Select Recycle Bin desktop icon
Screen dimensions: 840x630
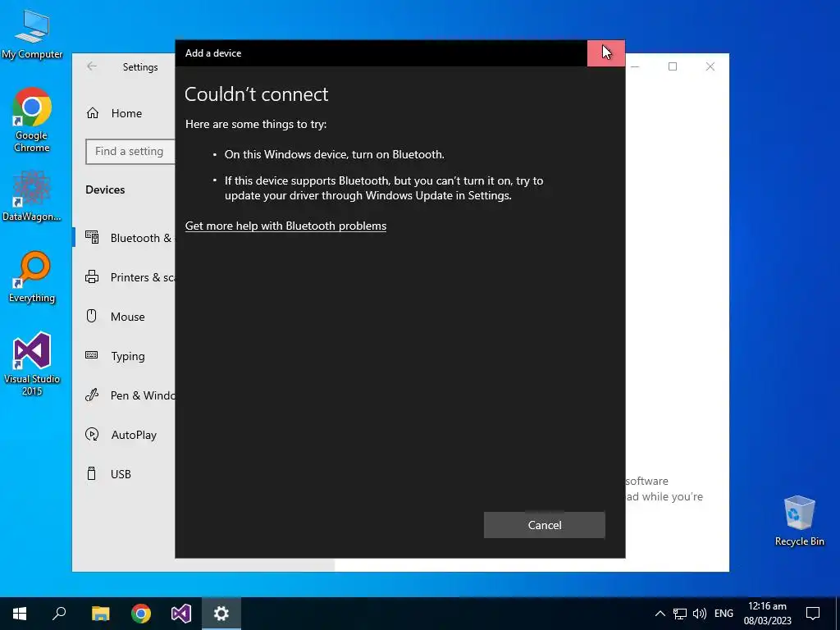pyautogui.click(x=799, y=521)
